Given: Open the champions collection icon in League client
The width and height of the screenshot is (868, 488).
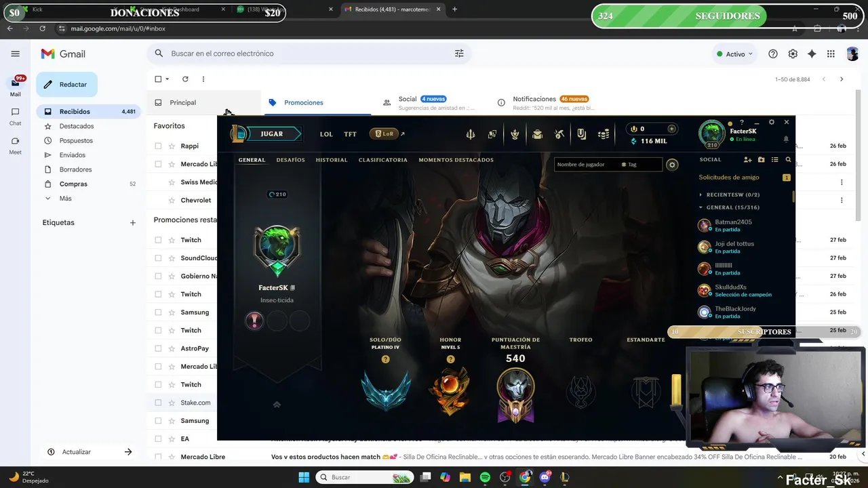Looking at the screenshot, I should click(492, 134).
